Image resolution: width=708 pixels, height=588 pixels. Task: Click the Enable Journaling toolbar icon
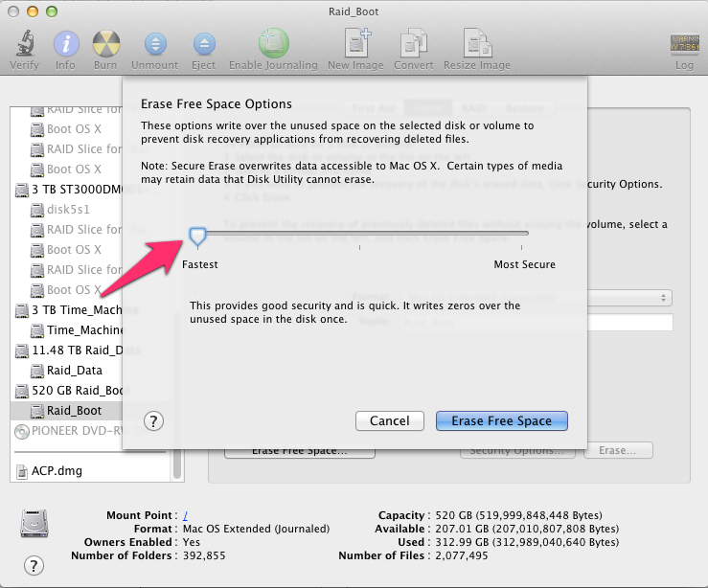pos(274,43)
